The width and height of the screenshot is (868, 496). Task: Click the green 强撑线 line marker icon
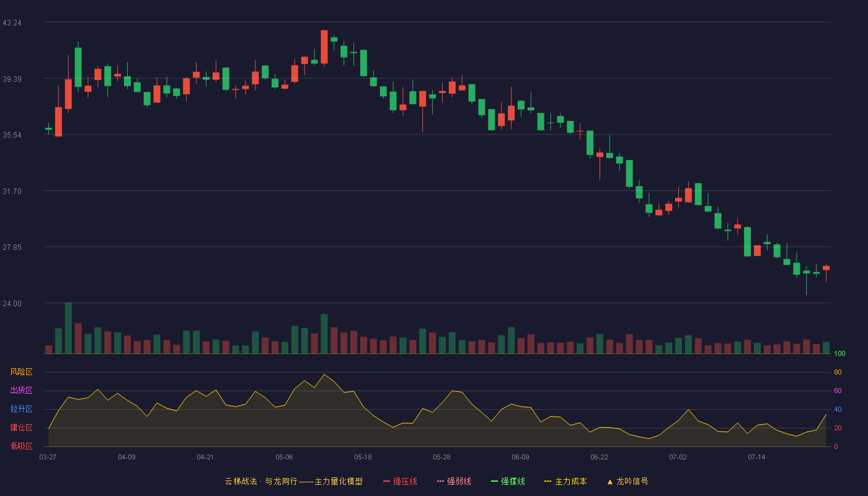pos(494,481)
